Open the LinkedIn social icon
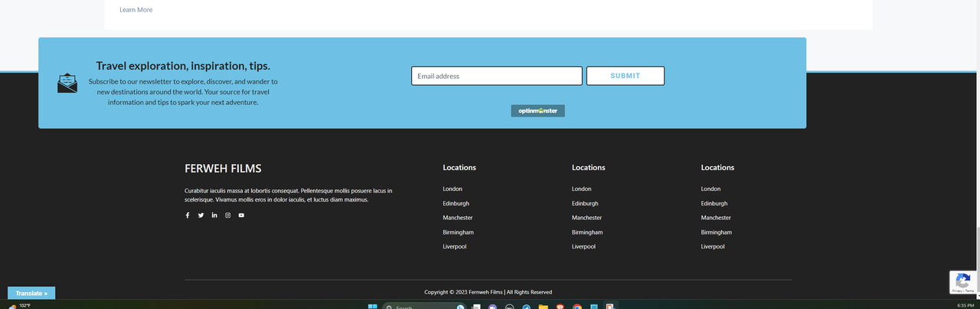The image size is (980, 309). pos(214,215)
